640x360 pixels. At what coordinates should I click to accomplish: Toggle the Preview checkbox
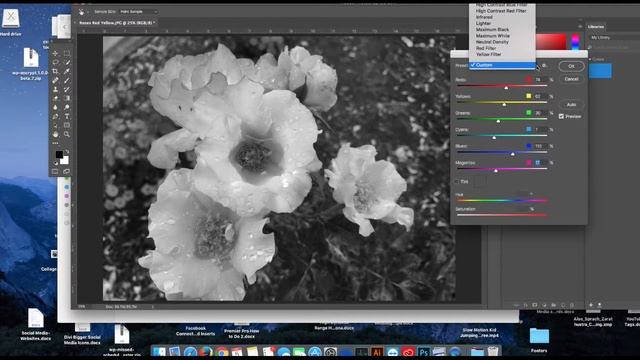(x=561, y=116)
